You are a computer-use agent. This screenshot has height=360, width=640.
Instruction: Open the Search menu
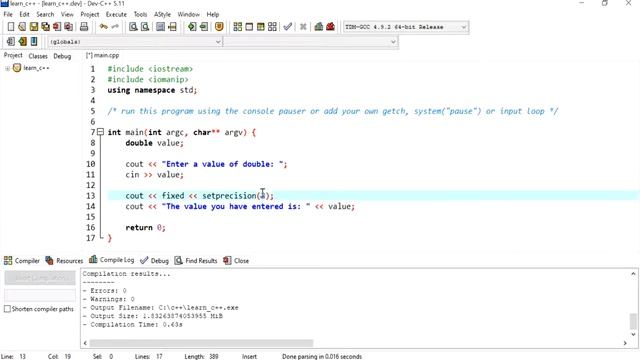45,14
